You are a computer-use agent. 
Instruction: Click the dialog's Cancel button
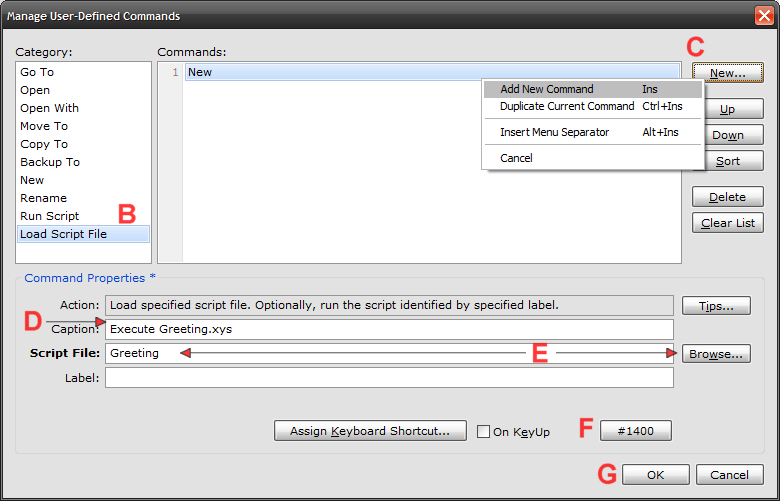click(x=729, y=475)
